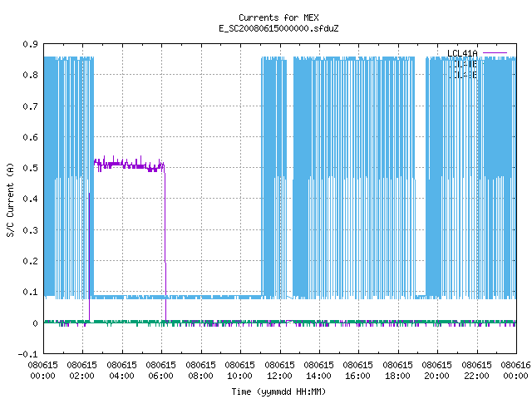
Task: Click the x-axis label '080615 04:00'
Action: point(121,371)
